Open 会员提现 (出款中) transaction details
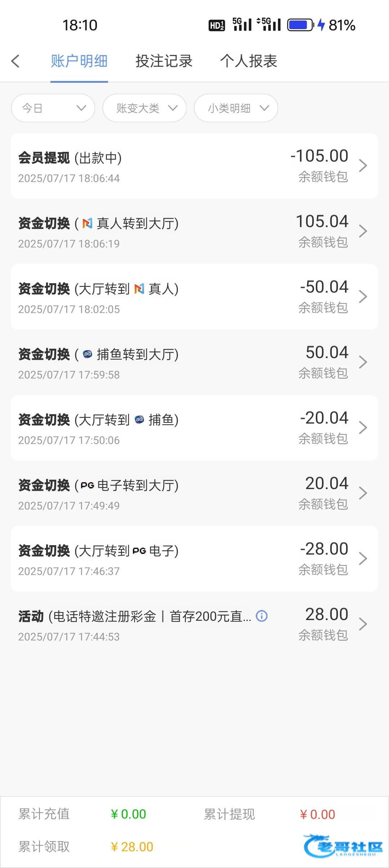Screen dimensions: 389x868 (144, 166)
